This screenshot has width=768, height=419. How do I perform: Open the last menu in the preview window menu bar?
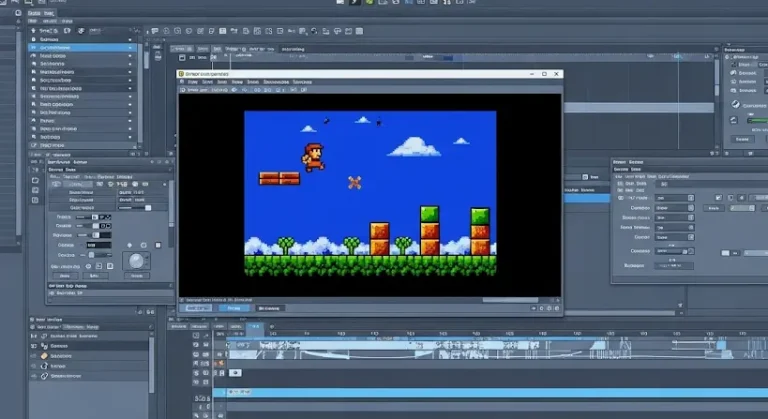(x=302, y=82)
